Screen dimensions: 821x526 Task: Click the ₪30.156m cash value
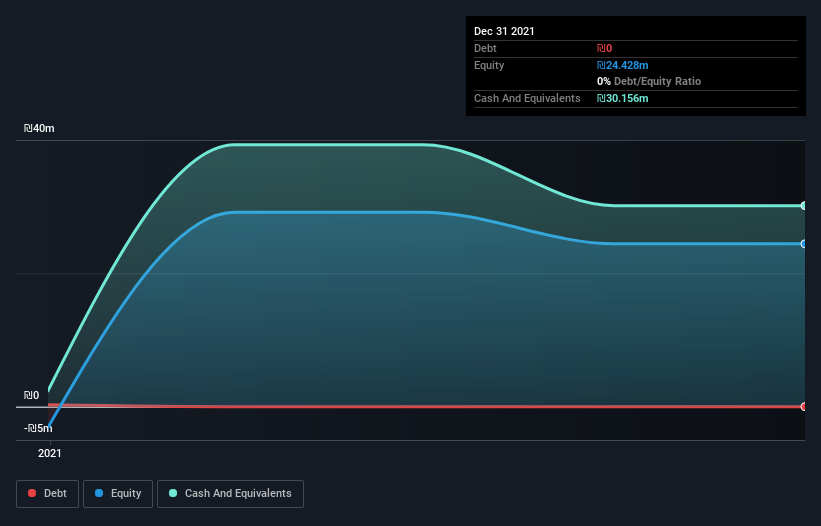click(x=623, y=98)
